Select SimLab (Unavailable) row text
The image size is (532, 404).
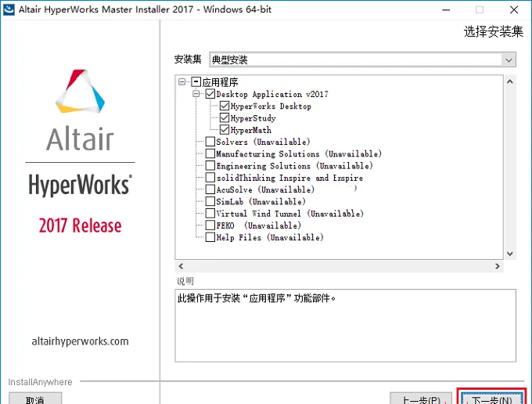pyautogui.click(x=261, y=202)
